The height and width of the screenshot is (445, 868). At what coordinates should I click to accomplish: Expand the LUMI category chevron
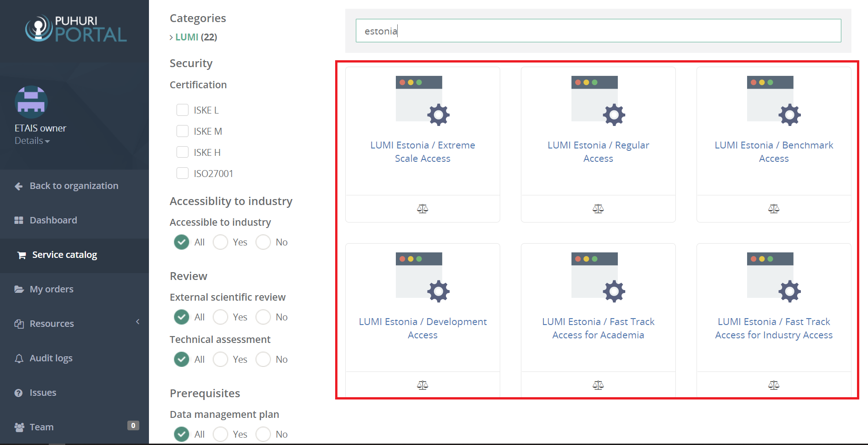tap(171, 37)
